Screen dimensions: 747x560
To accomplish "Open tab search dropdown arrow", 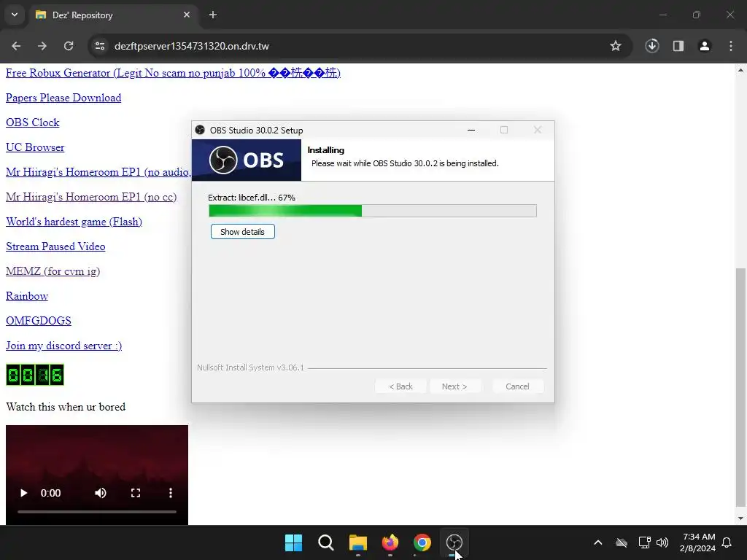I will [x=15, y=15].
